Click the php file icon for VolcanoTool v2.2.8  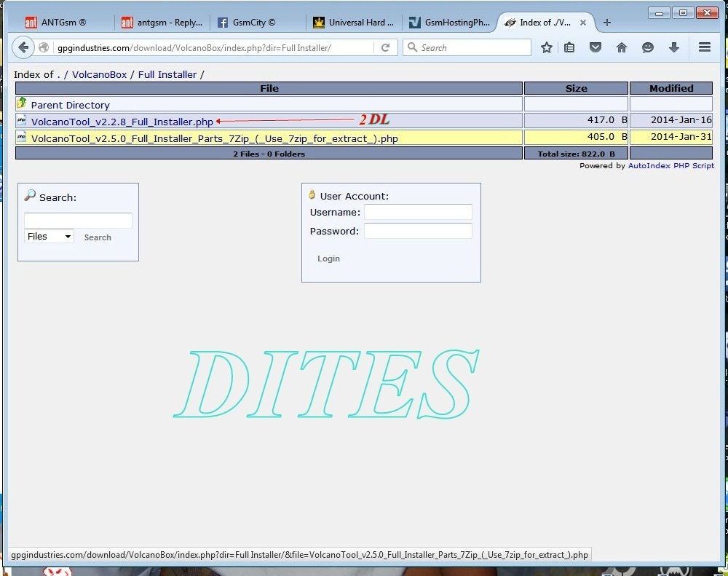[x=21, y=120]
